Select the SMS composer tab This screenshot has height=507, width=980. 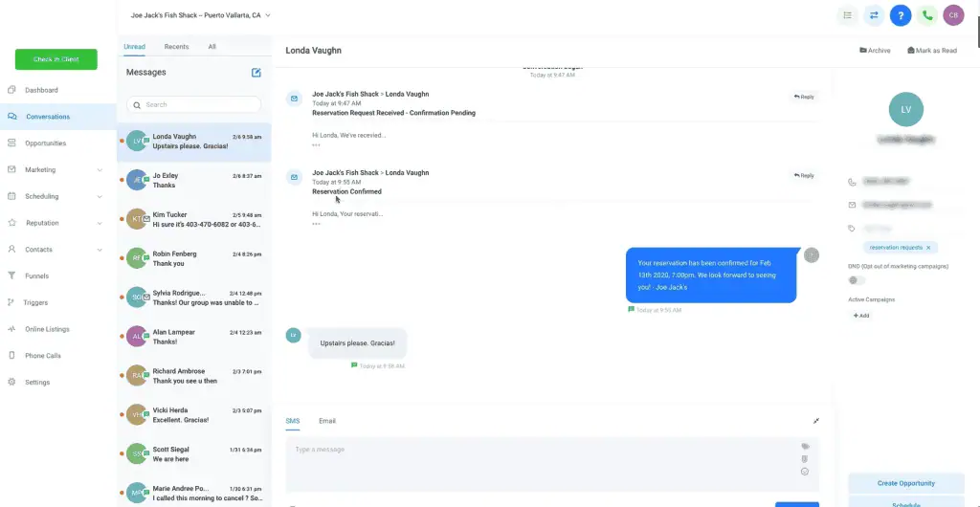(x=293, y=421)
